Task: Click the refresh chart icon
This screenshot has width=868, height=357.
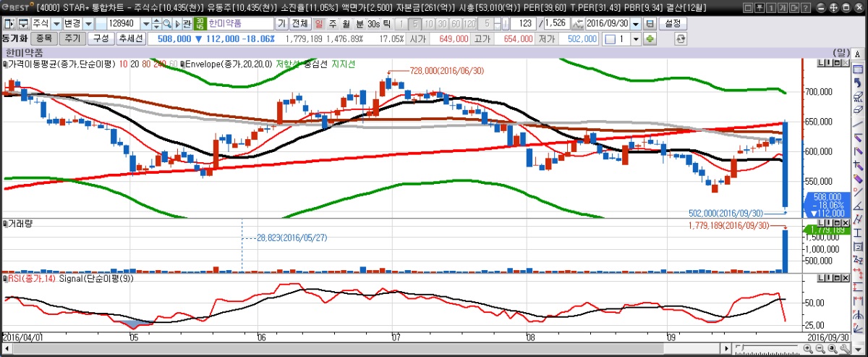Action: tap(680, 38)
